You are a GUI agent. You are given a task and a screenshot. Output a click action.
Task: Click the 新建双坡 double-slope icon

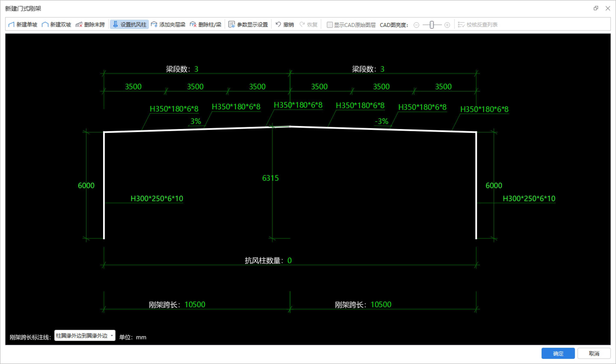coord(45,25)
